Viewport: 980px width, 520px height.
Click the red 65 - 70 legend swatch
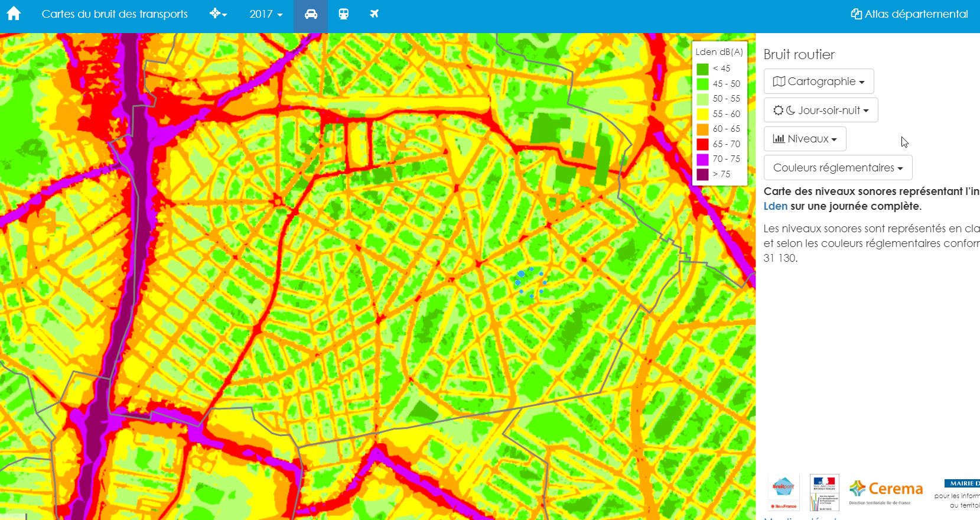(702, 144)
